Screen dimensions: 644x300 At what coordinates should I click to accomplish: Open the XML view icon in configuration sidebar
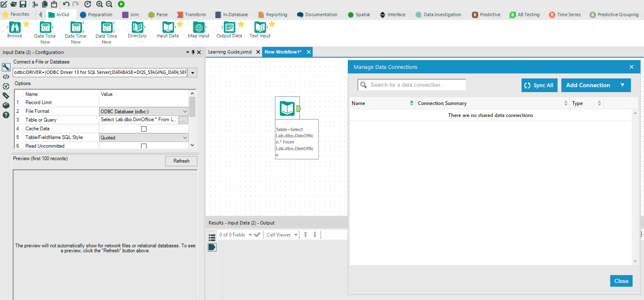tap(6, 77)
